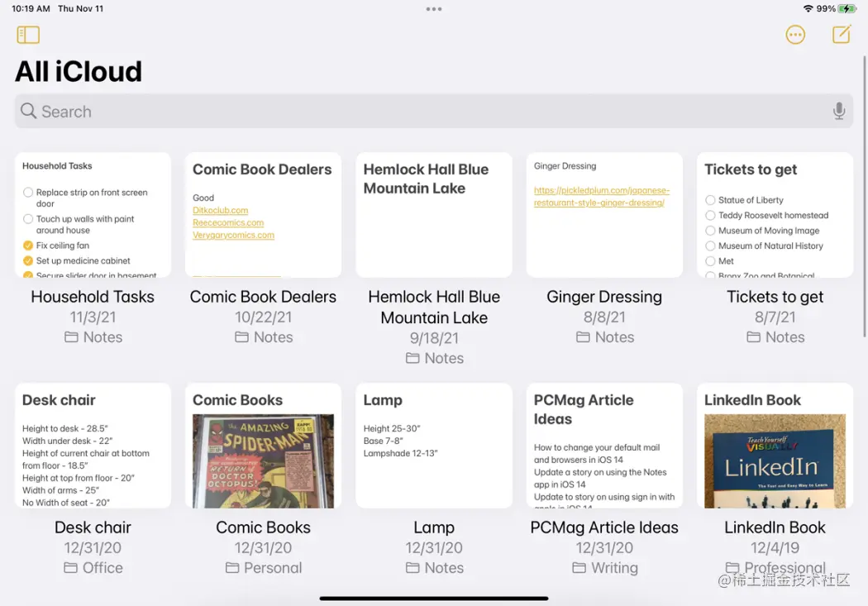Open the Lamp note card
This screenshot has height=606, width=868.
(x=434, y=446)
